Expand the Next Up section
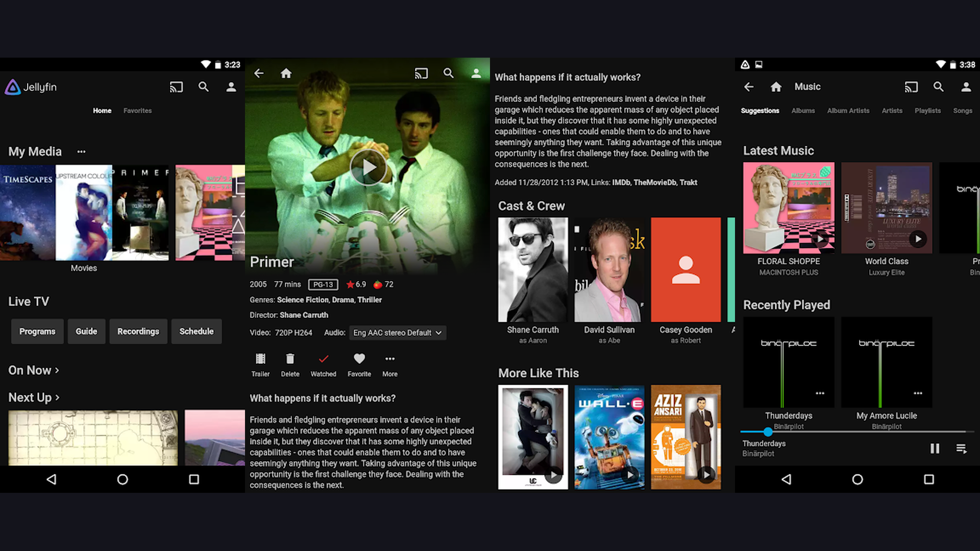The height and width of the screenshot is (551, 980). (x=34, y=397)
